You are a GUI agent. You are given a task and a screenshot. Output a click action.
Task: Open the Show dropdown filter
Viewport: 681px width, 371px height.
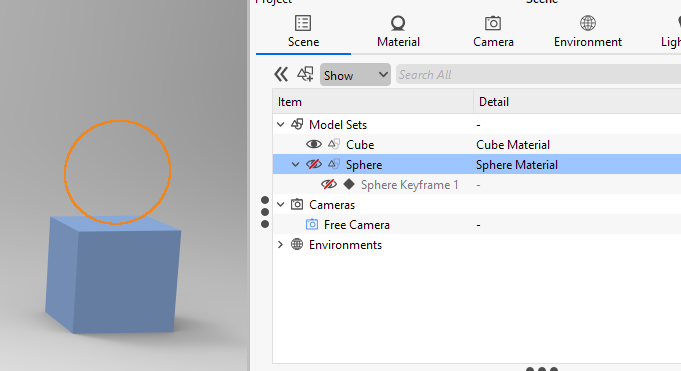point(355,75)
